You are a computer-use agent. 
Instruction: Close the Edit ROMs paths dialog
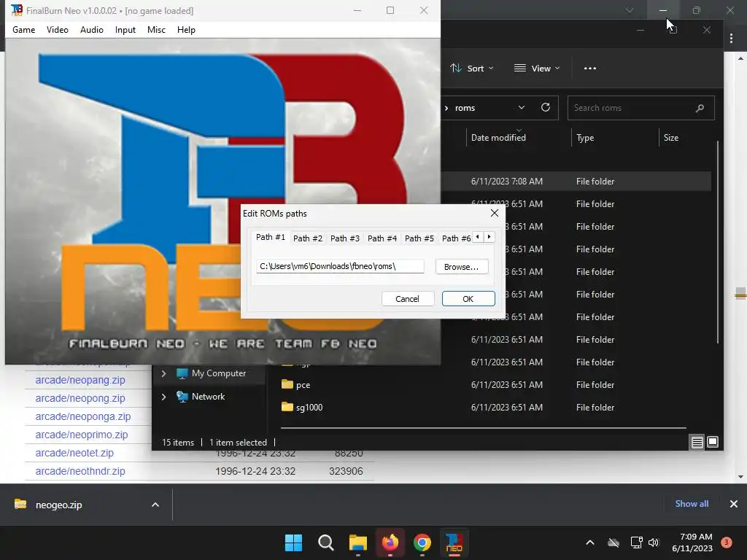click(495, 213)
